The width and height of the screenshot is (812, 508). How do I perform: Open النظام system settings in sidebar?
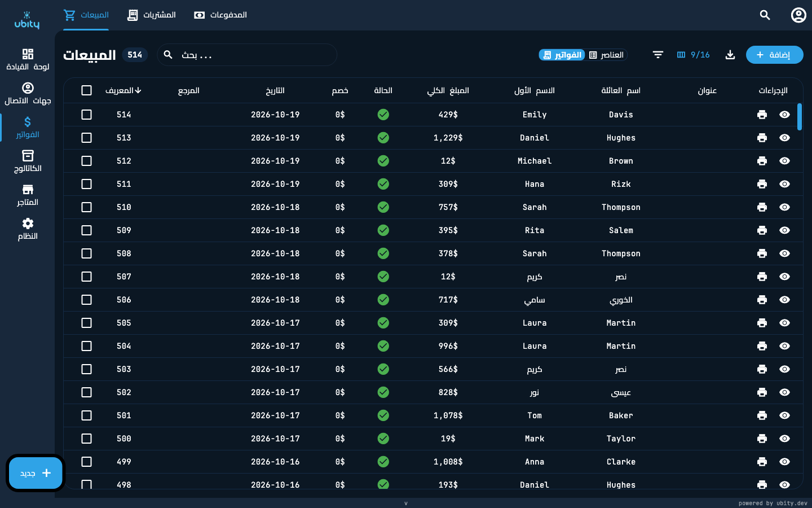(28, 229)
